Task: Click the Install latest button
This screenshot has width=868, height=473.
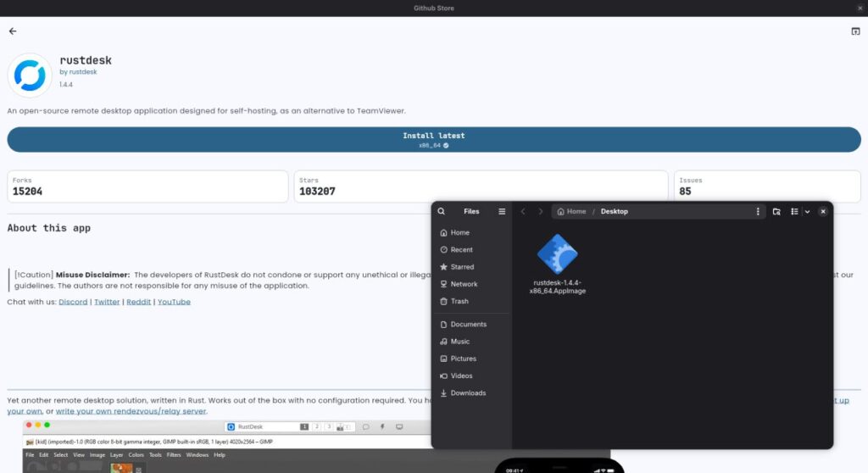Action: [434, 140]
